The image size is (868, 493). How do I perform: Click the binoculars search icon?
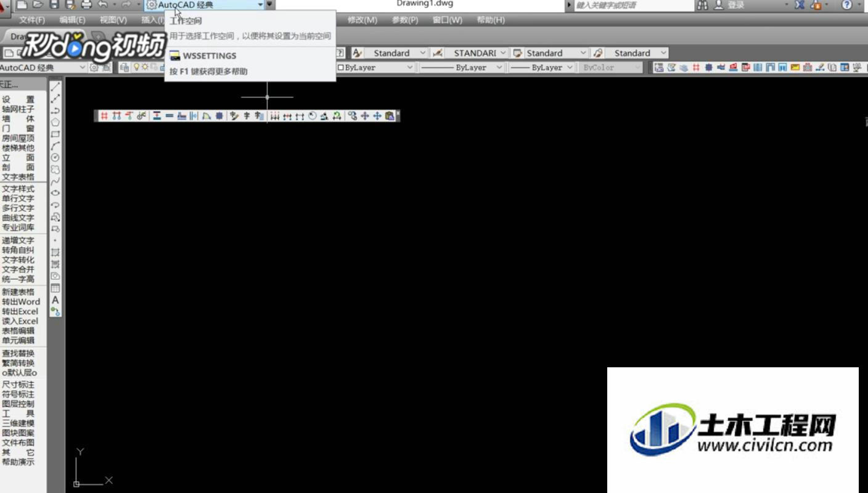click(x=702, y=5)
